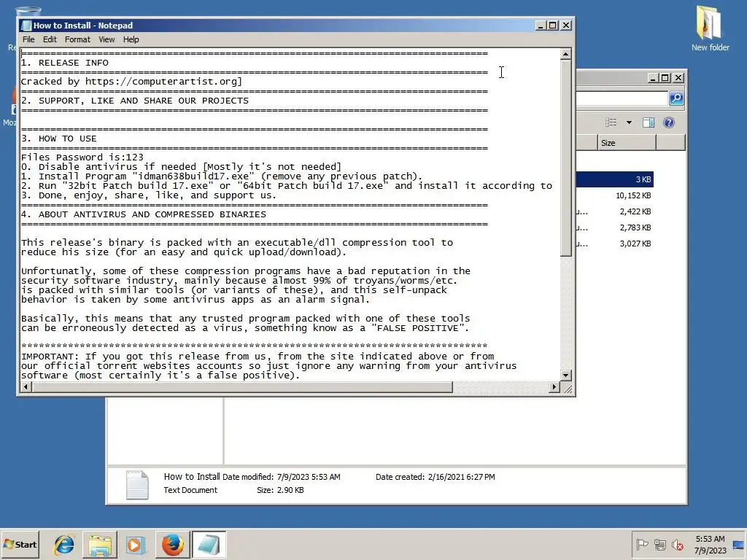
Task: Click the Notepad title bar icon
Action: [x=27, y=26]
